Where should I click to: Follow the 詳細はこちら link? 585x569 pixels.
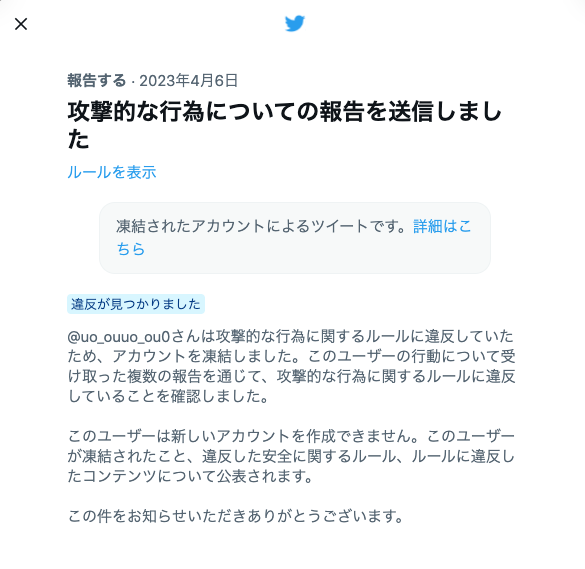(442, 226)
